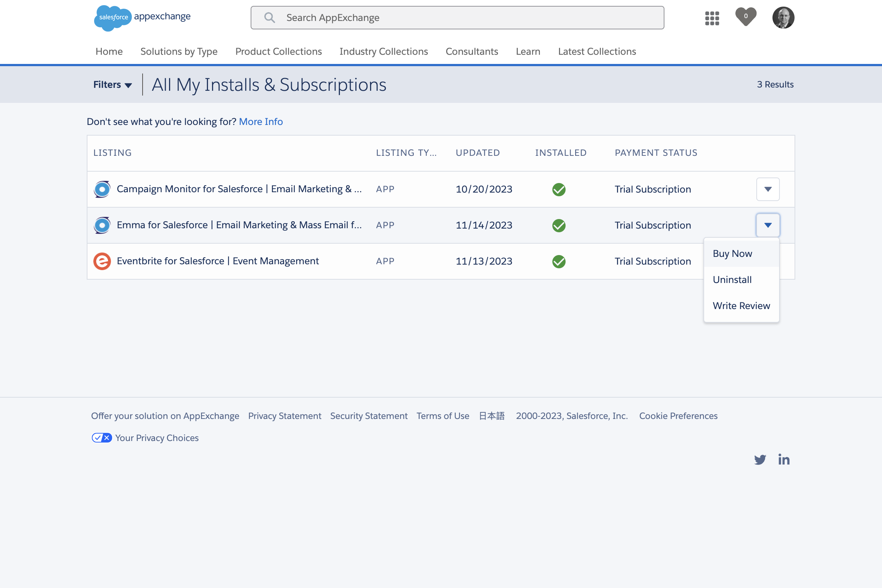The width and height of the screenshot is (882, 588).
Task: Open Industry Collections nav item
Action: point(384,51)
